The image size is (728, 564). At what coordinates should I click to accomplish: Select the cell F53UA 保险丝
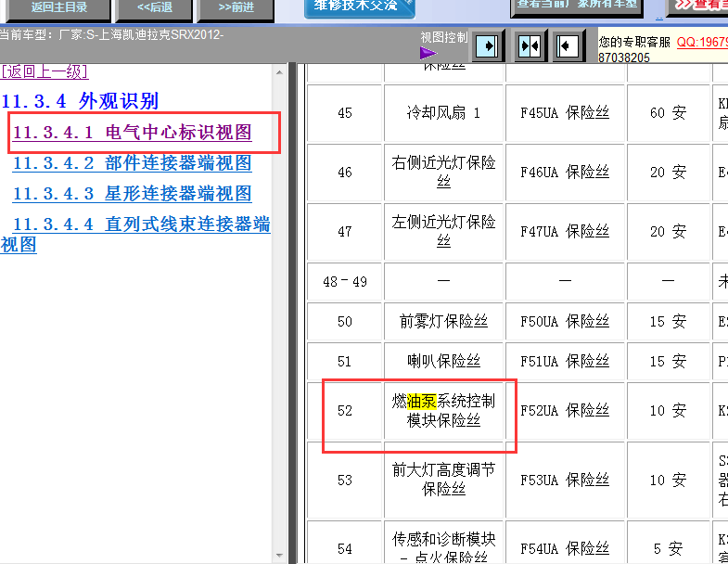point(565,480)
